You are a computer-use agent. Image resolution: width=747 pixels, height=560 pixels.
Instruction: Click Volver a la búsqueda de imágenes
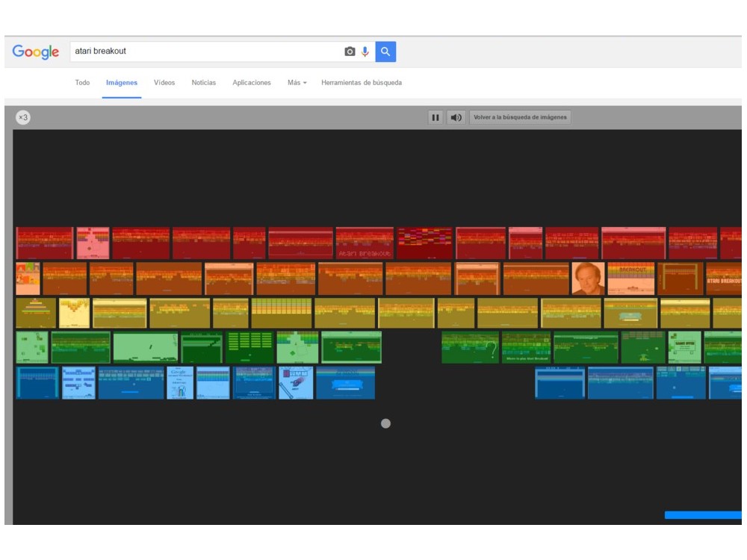[520, 117]
